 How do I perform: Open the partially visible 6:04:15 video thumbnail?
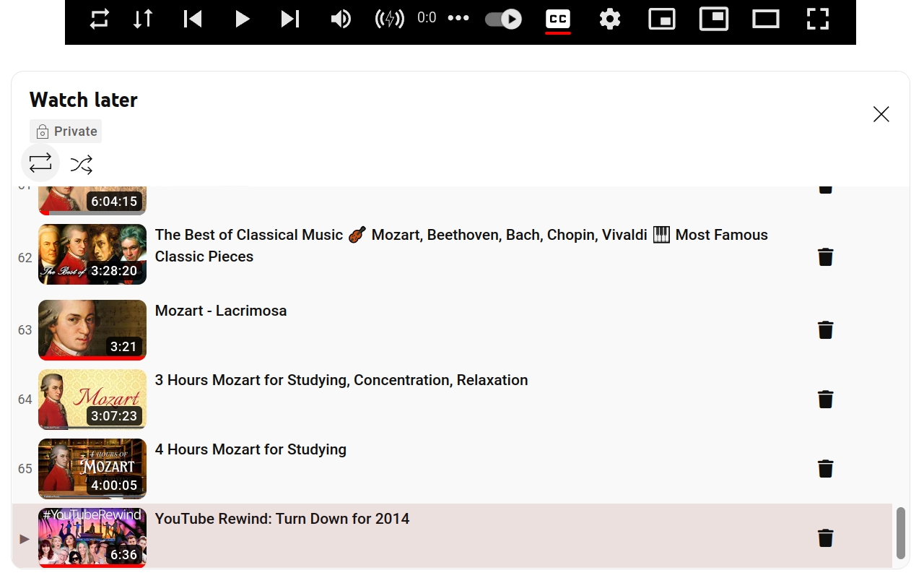(x=92, y=201)
